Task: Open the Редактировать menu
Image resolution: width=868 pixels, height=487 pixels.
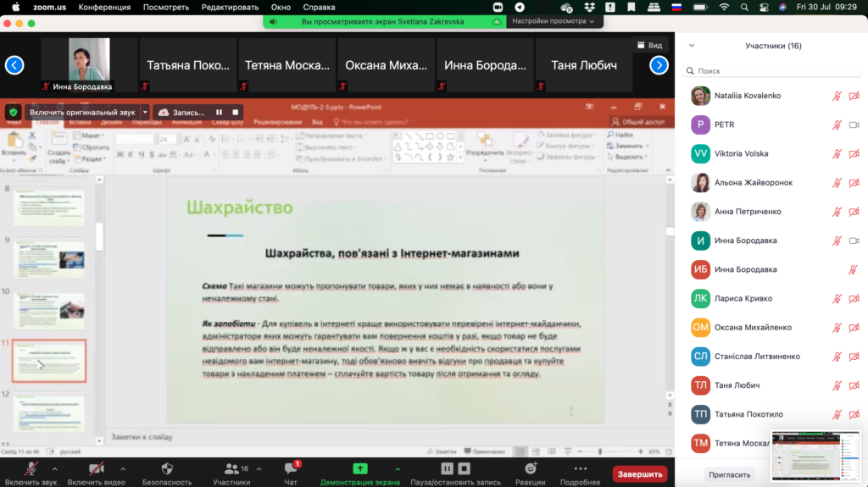Action: pyautogui.click(x=229, y=7)
